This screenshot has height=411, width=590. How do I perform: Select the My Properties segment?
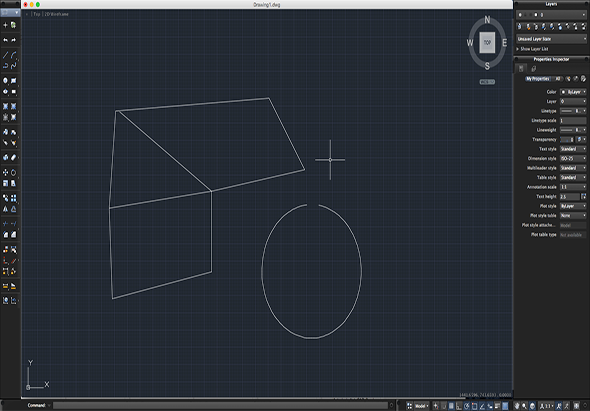tap(538, 79)
